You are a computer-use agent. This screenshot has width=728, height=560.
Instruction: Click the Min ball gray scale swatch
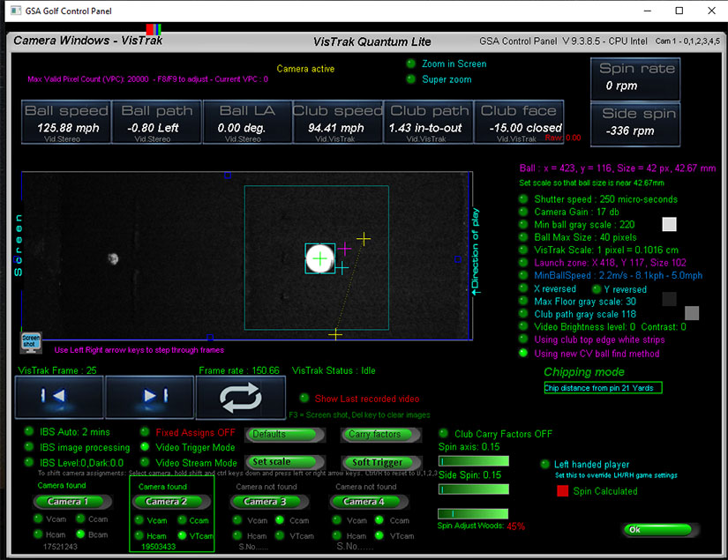(x=669, y=224)
